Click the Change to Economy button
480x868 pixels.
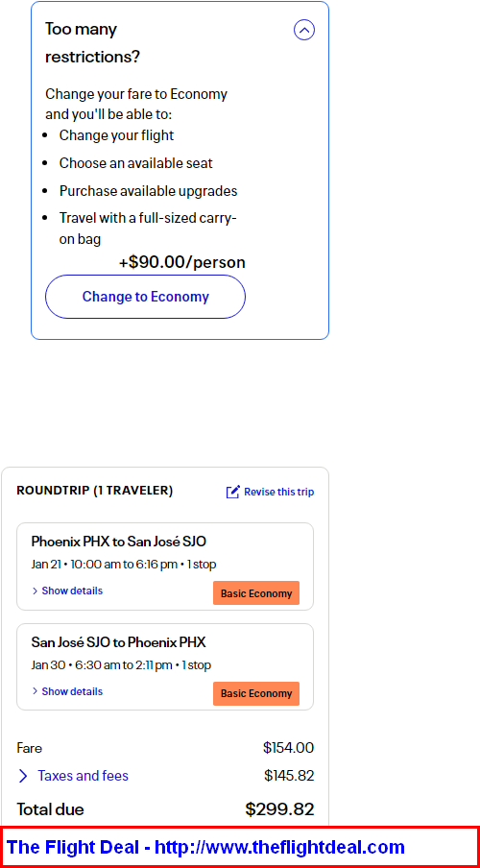click(x=145, y=297)
